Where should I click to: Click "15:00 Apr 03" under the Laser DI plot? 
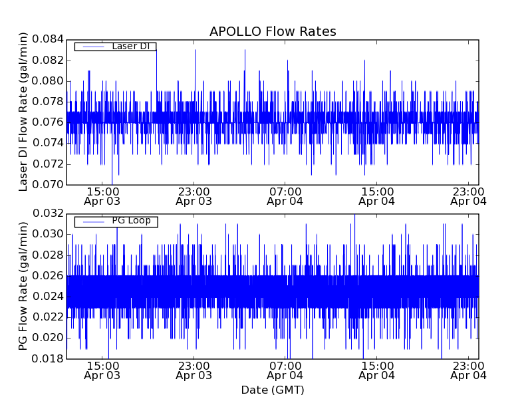click(102, 197)
